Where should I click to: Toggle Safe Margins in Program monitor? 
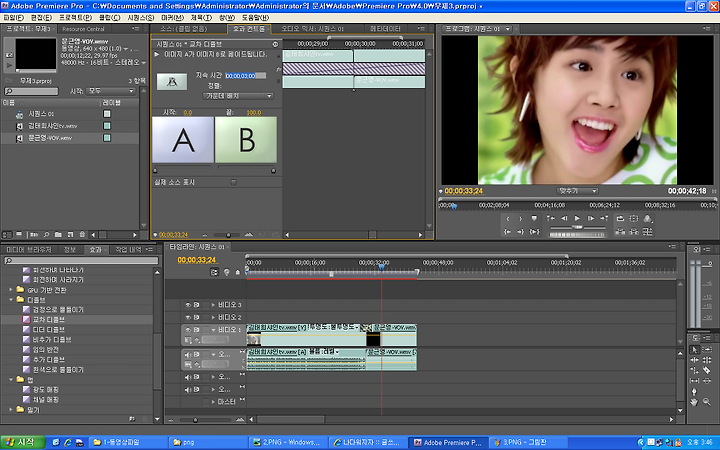click(x=634, y=219)
